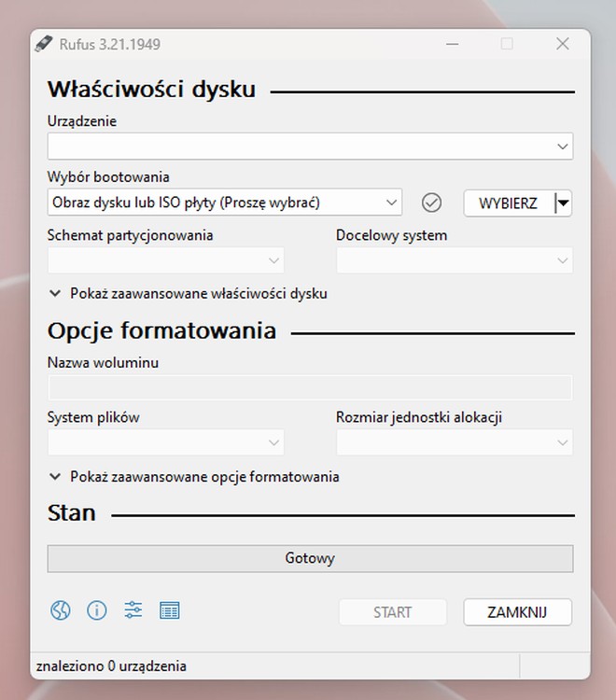Open Rozmiar jednostki alokacji dropdown

coord(454,442)
